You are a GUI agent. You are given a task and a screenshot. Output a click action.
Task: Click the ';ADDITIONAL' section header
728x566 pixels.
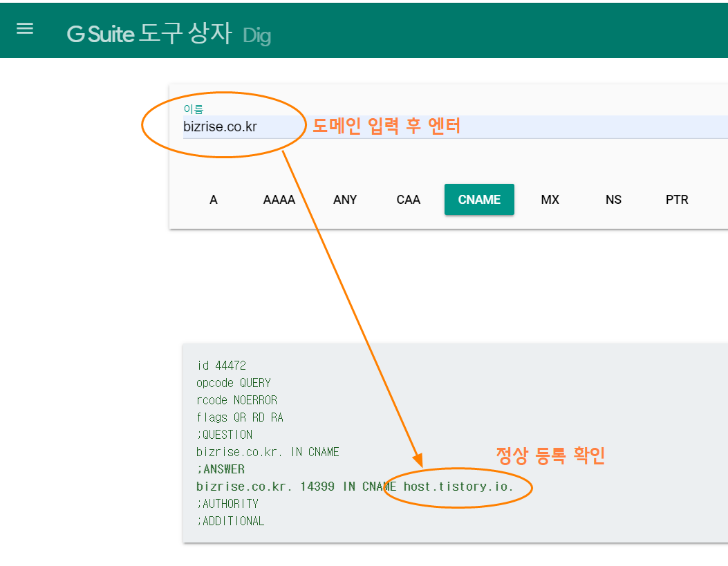[230, 521]
